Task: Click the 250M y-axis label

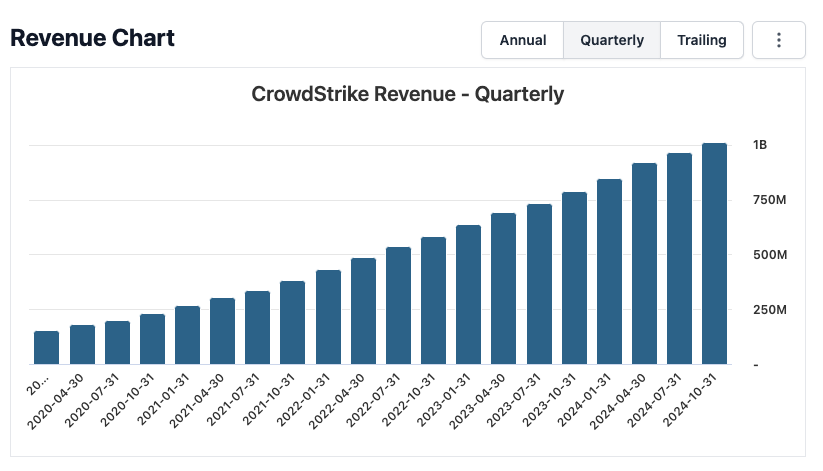Action: pos(770,310)
